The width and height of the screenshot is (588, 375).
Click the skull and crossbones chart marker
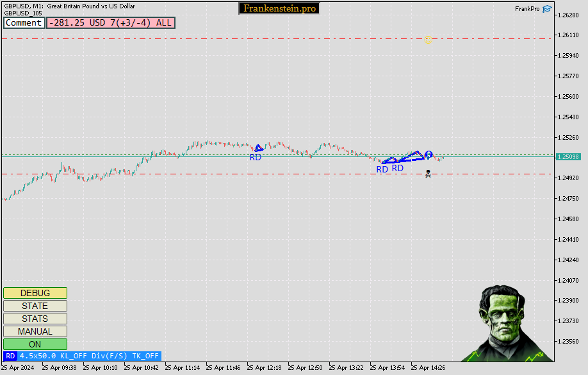pyautogui.click(x=428, y=173)
